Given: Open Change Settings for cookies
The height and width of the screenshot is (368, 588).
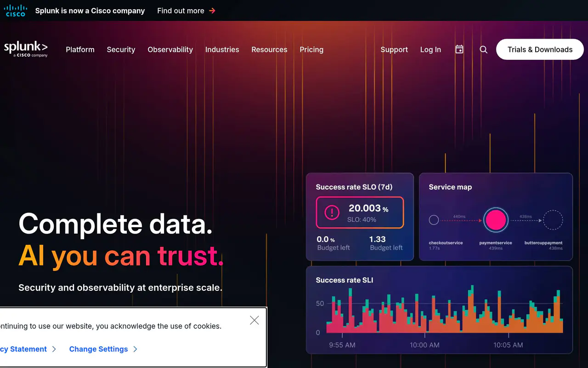Looking at the screenshot, I should pyautogui.click(x=98, y=349).
